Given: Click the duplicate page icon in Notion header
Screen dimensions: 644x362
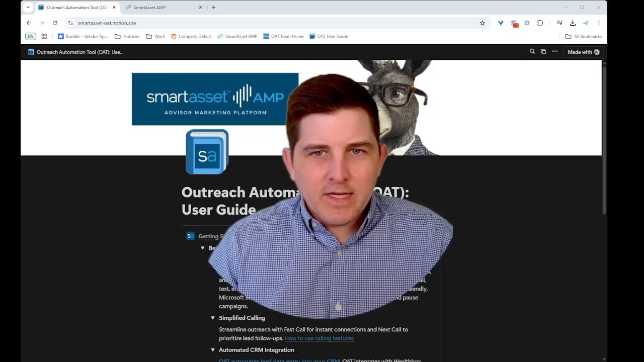Looking at the screenshot, I should [543, 52].
